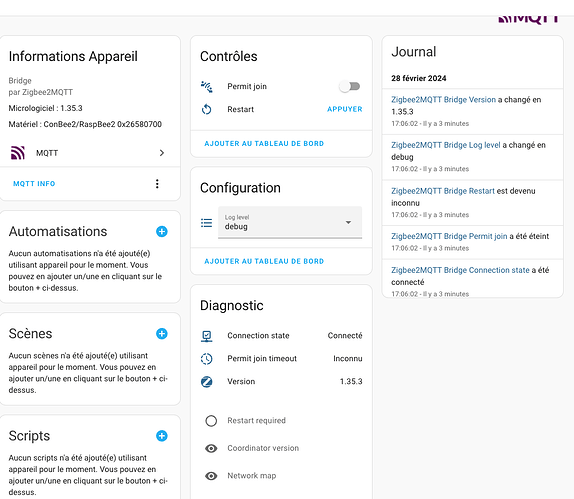
Task: Click the Restart circular arrow icon
Action: coord(206,109)
